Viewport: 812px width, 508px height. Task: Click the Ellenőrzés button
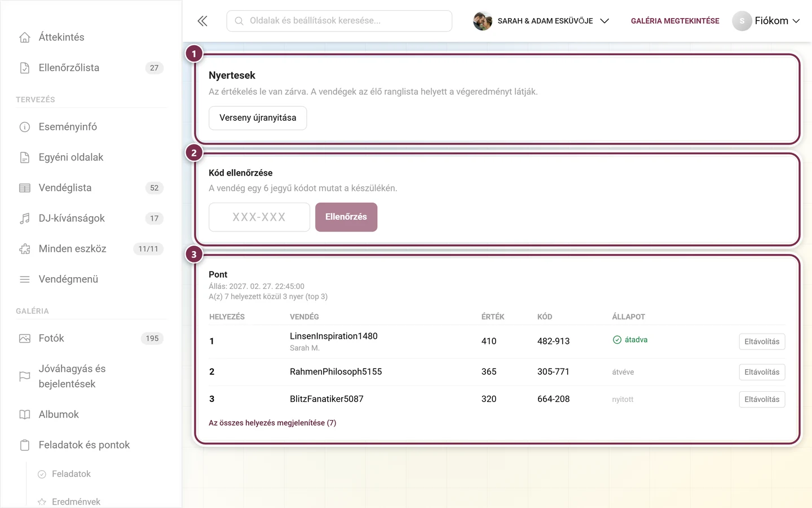pos(346,217)
